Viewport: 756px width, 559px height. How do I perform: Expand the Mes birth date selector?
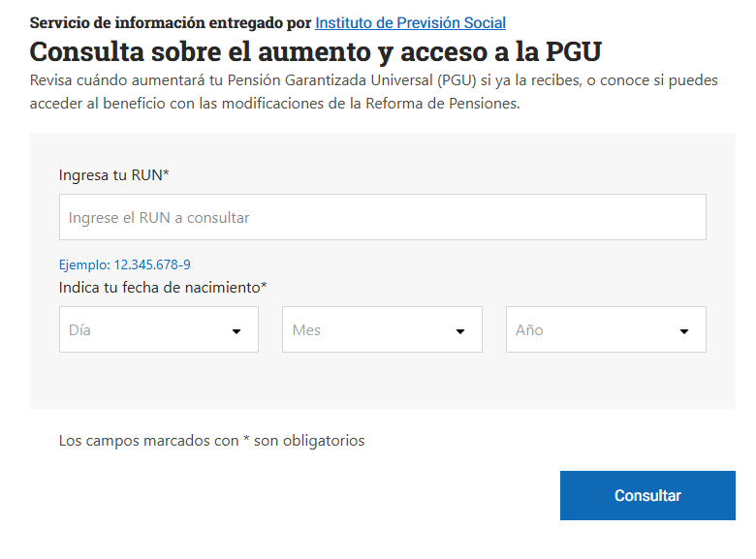pos(382,329)
